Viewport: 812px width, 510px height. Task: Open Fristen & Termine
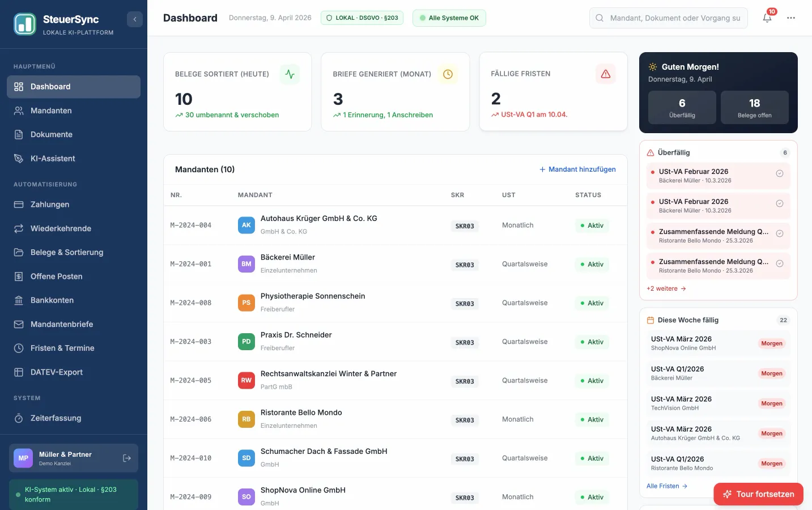point(62,348)
